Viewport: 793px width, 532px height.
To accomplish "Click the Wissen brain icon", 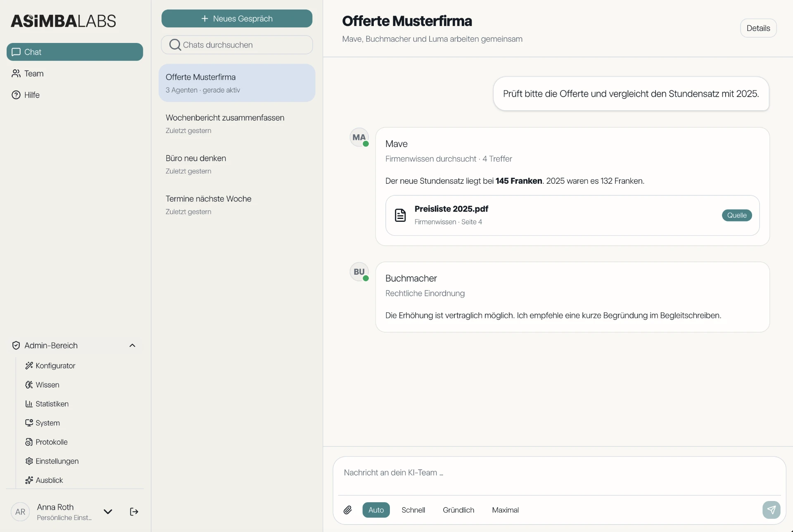I will pyautogui.click(x=29, y=385).
